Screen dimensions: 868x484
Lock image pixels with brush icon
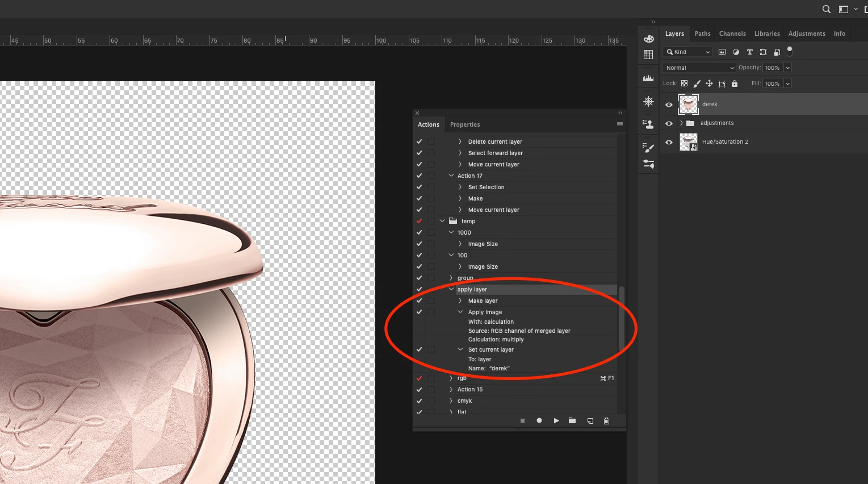pyautogui.click(x=697, y=84)
